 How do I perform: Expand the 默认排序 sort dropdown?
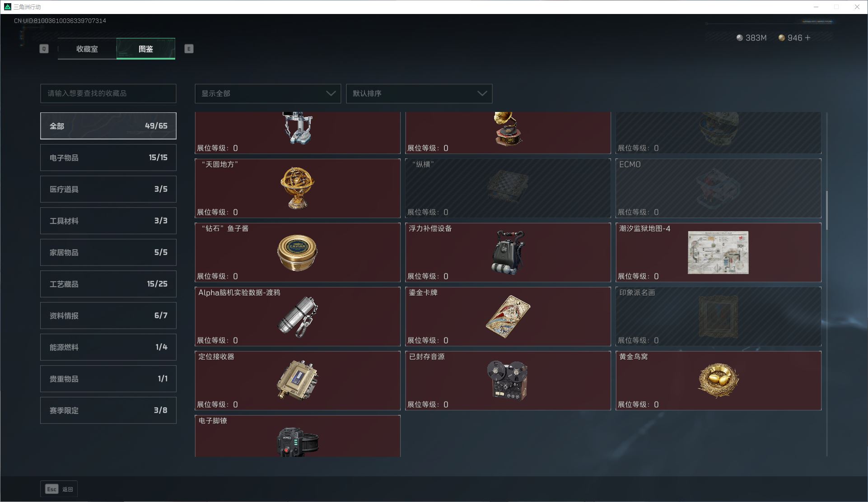click(x=419, y=93)
